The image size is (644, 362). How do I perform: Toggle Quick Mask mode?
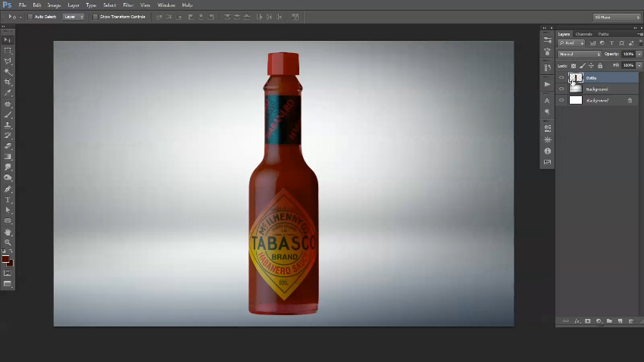[8, 273]
